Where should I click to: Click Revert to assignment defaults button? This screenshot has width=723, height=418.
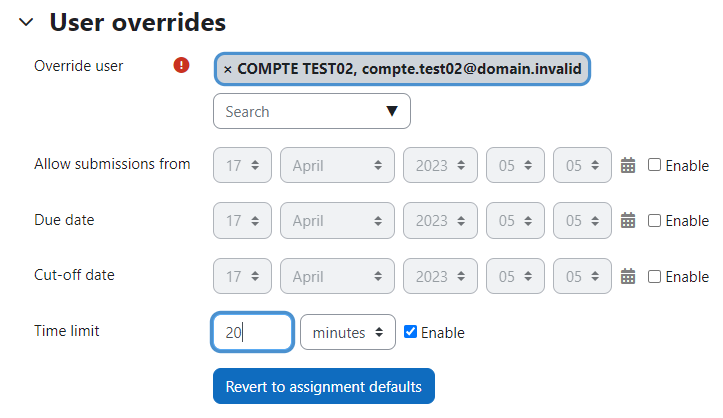pyautogui.click(x=324, y=386)
